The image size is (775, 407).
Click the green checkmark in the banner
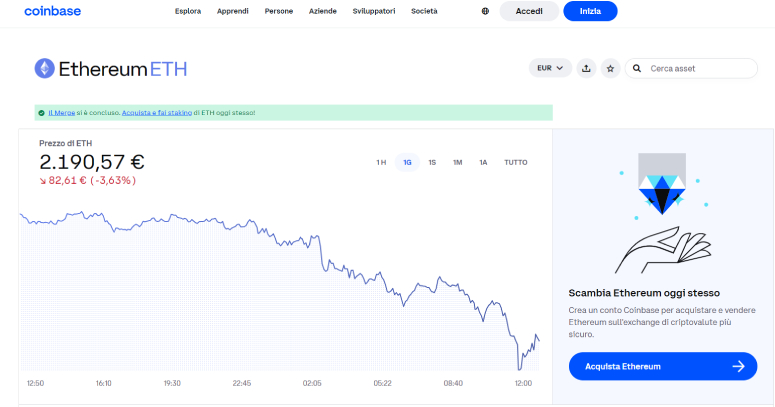pos(42,113)
